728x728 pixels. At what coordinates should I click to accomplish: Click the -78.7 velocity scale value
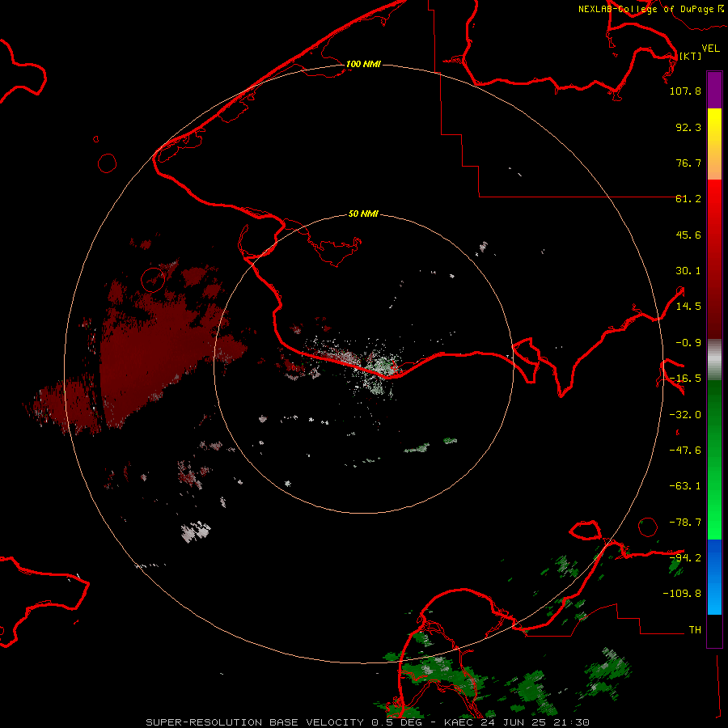click(685, 523)
